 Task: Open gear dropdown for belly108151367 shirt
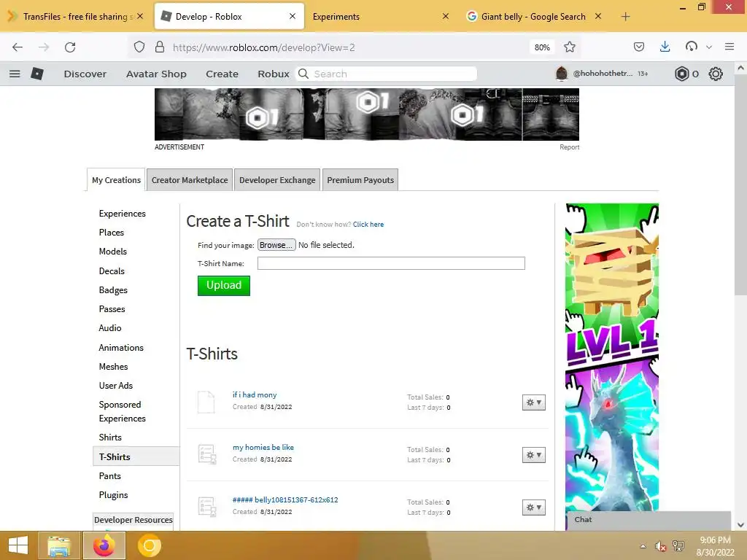(533, 507)
